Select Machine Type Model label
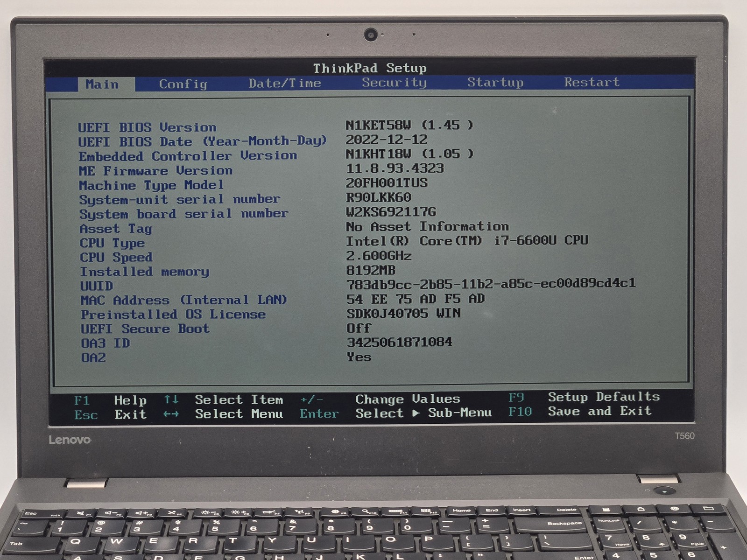The height and width of the screenshot is (560, 747). click(151, 185)
